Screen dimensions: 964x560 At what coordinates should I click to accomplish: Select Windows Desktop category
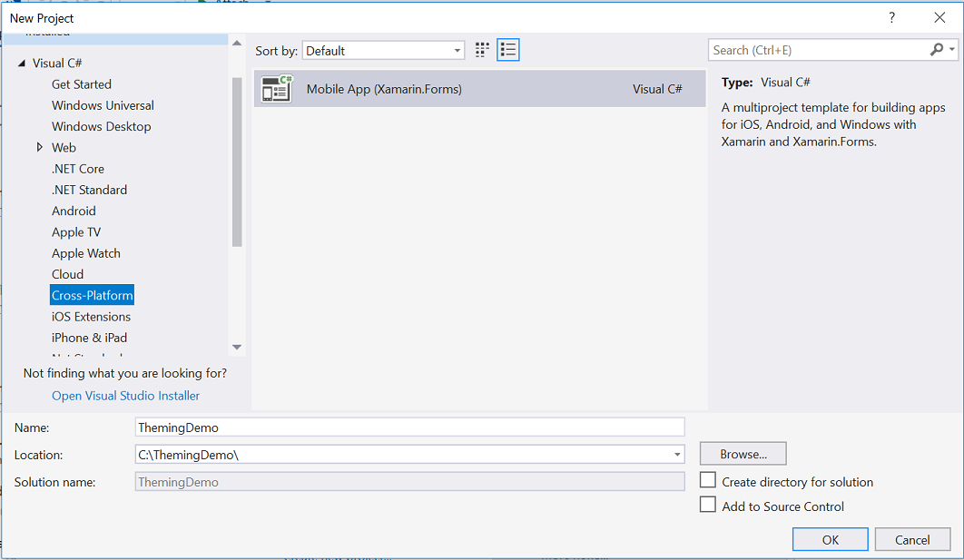102,127
